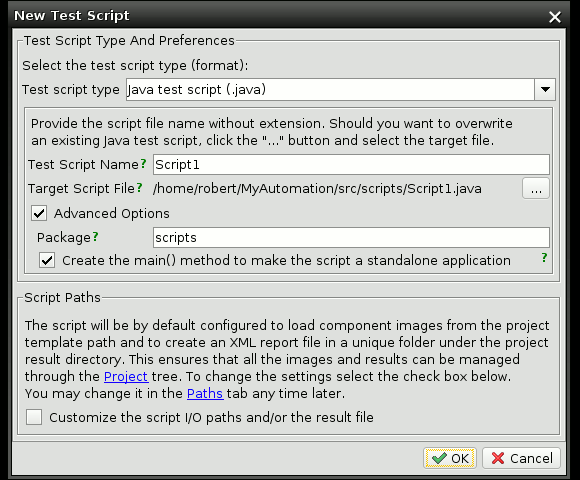
Task: Follow the Project link
Action: pos(126,376)
